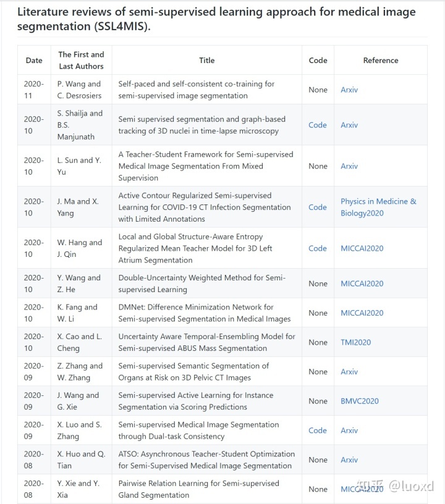
Task: Click the Reference column header
Action: click(381, 61)
